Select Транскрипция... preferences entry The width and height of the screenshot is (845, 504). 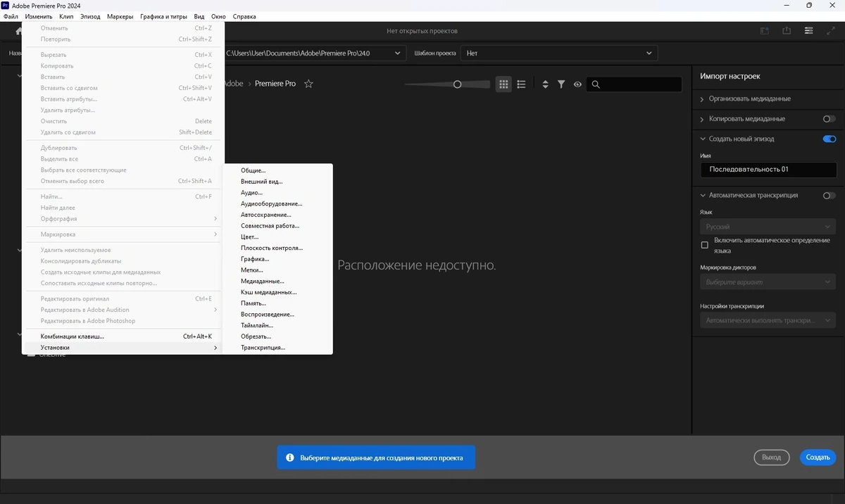click(277, 348)
